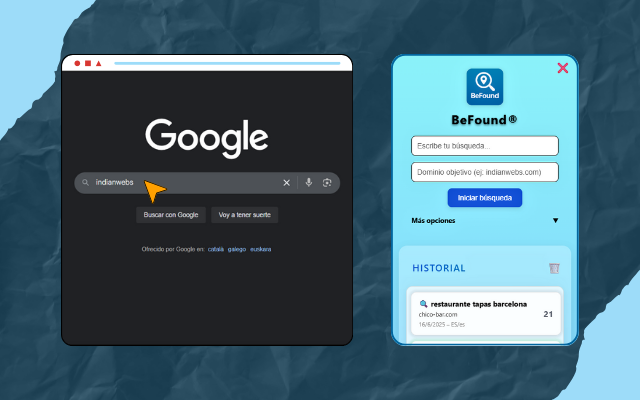Focus the Escribe tu búsqueda field
Screen dimensions: 640x400
[484, 146]
